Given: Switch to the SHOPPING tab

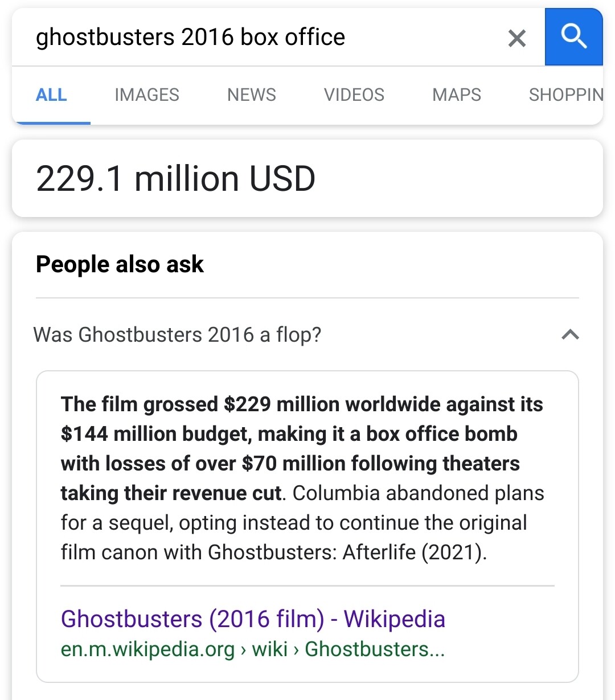Looking at the screenshot, I should (565, 95).
